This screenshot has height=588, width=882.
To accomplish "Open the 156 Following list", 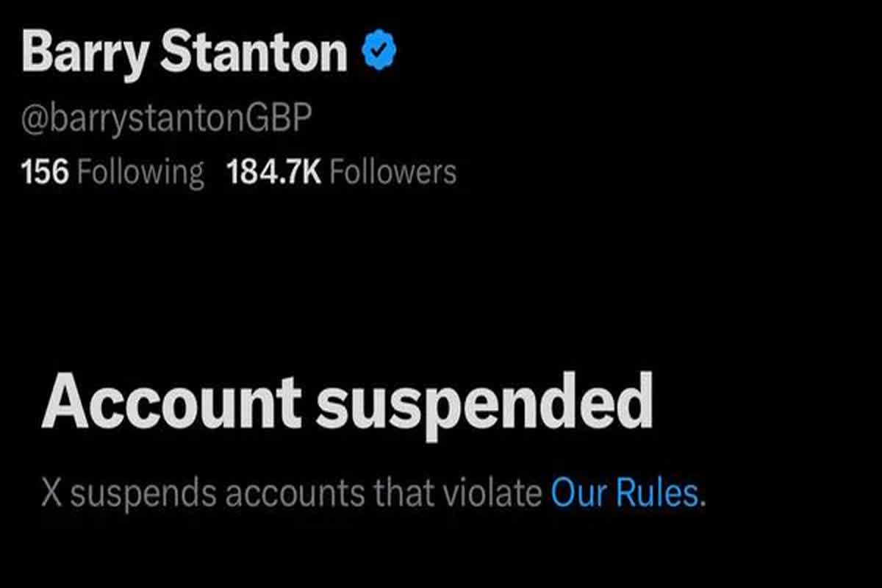I will tap(112, 173).
